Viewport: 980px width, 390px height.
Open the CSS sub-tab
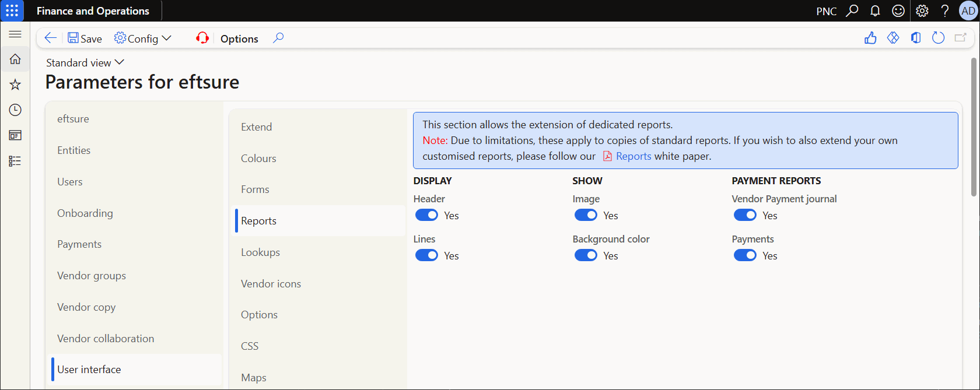point(318,346)
